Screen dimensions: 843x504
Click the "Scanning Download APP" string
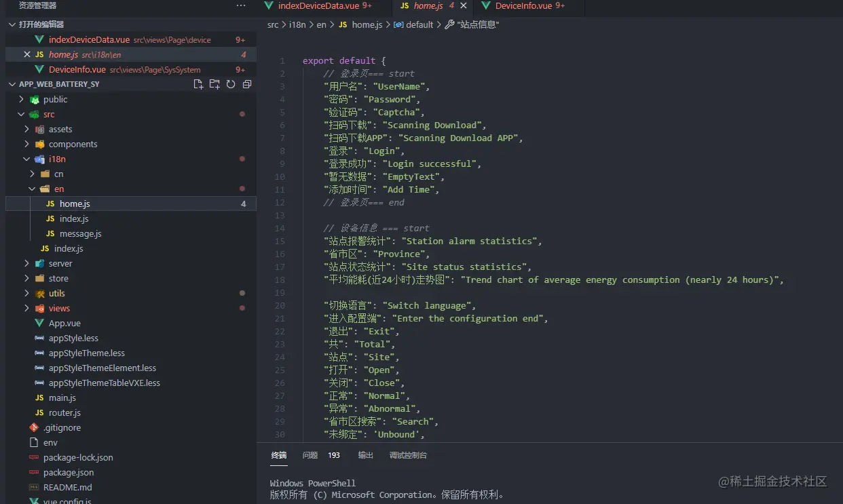(458, 138)
